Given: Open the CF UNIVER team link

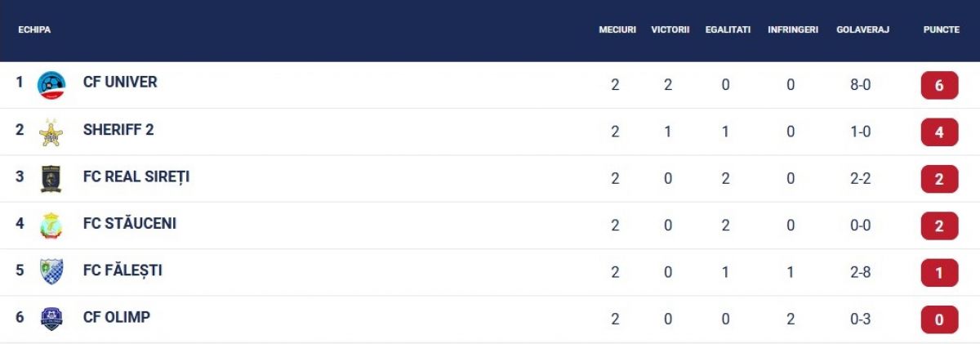Looking at the screenshot, I should pos(120,83).
